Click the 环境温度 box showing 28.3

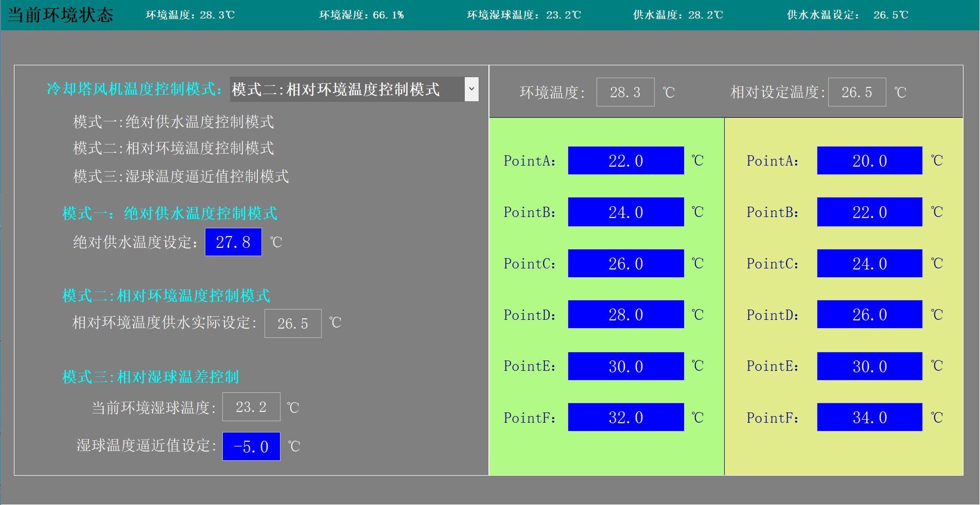tap(625, 93)
